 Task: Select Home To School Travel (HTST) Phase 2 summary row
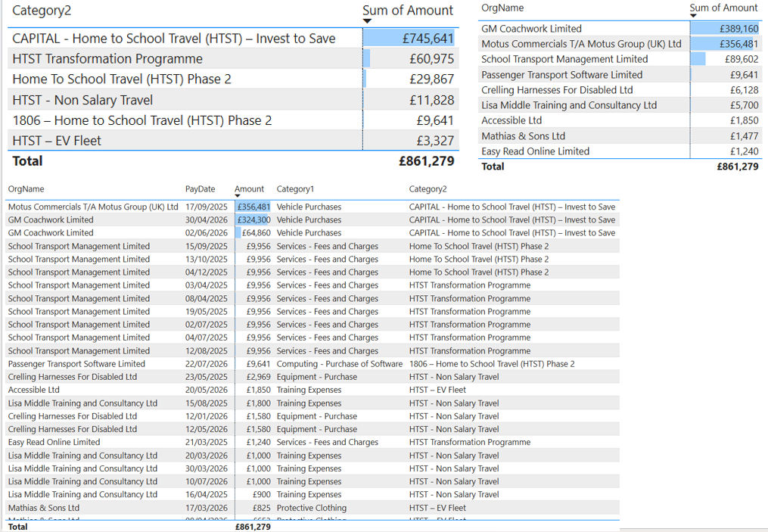[233, 79]
